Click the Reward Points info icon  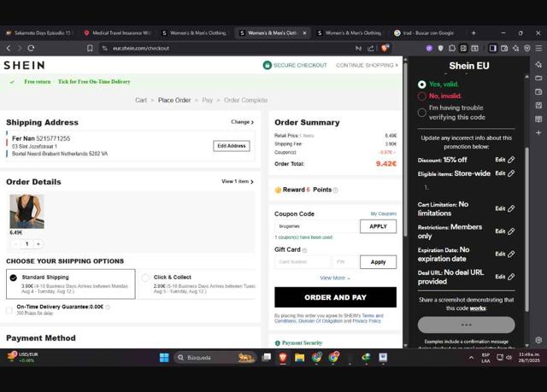point(336,190)
